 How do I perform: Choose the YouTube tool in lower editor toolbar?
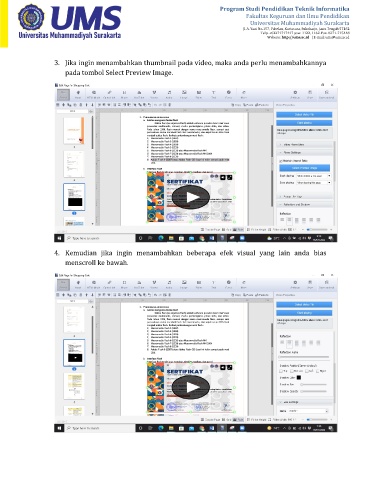coord(139,284)
